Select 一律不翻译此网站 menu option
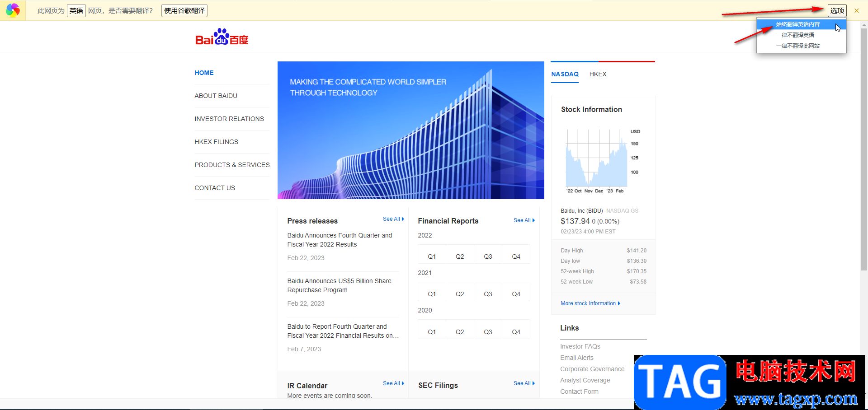Screen dimensions: 868x410 tap(797, 46)
